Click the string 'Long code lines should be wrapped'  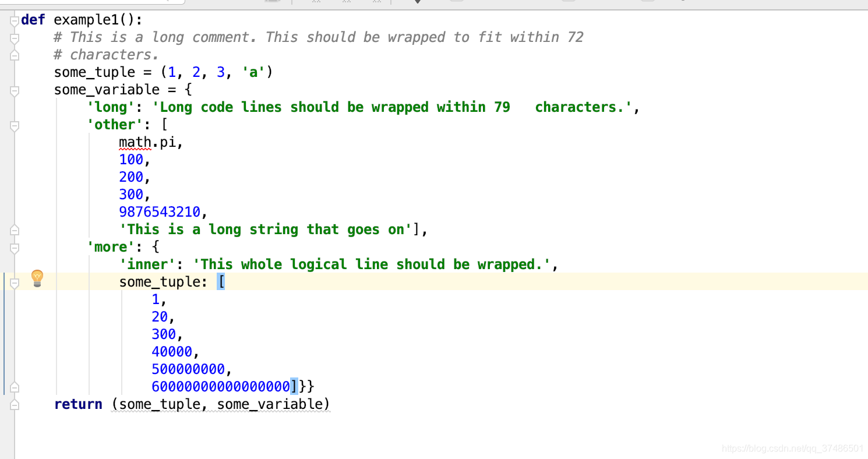392,107
